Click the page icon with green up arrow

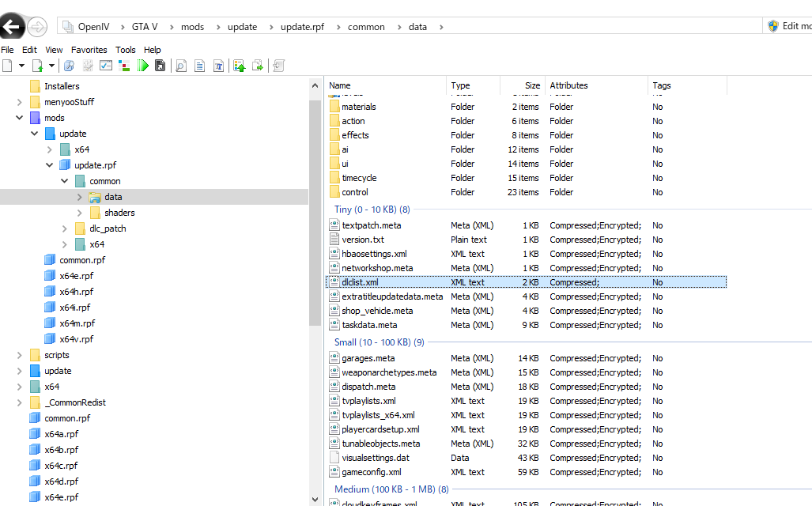37,66
